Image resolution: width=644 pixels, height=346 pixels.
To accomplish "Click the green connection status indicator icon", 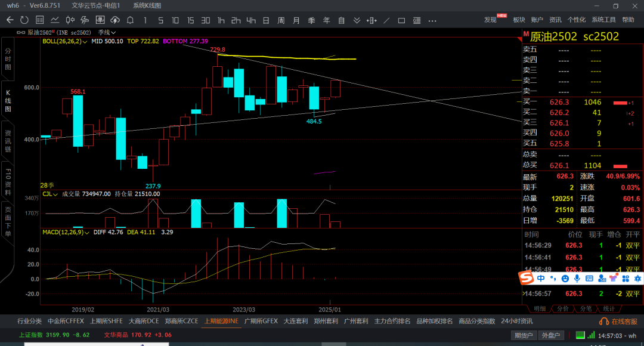I will [580, 335].
